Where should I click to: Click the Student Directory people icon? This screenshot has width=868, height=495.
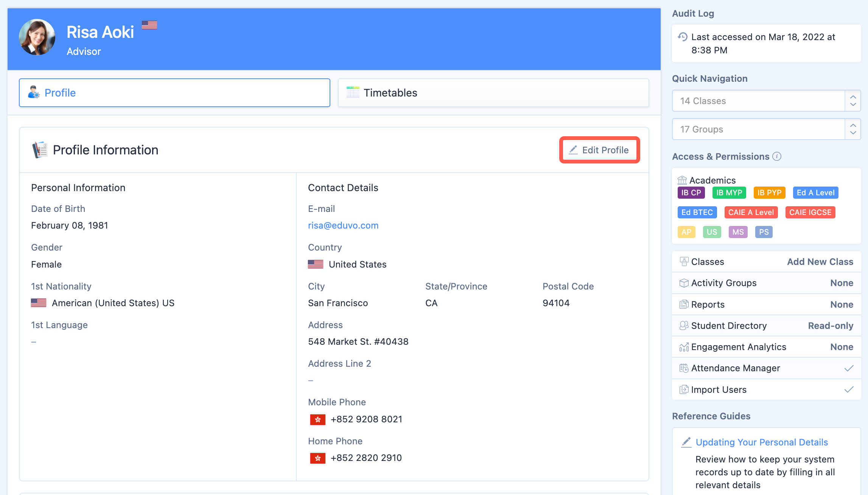pyautogui.click(x=684, y=325)
